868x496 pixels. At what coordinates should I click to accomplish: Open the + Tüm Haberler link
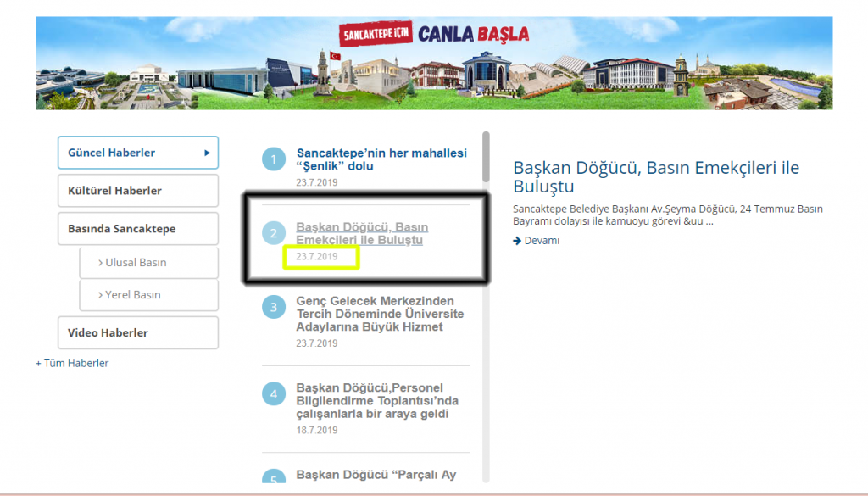72,363
